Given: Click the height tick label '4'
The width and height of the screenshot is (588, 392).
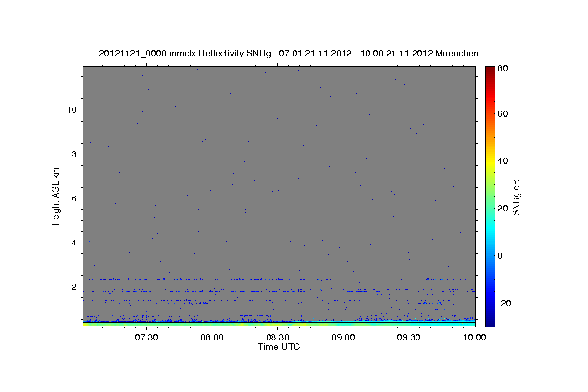Looking at the screenshot, I should [x=73, y=243].
